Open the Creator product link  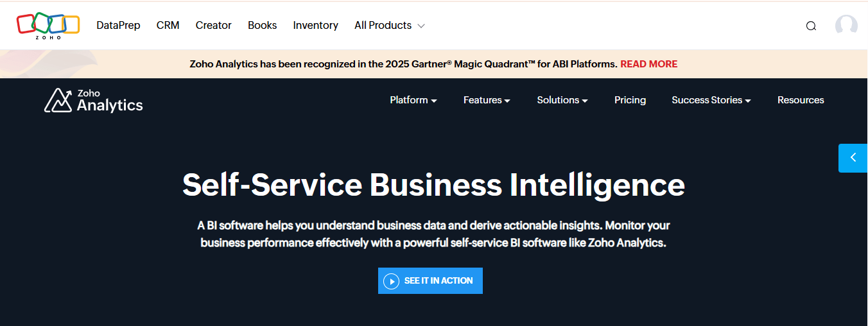pos(213,26)
